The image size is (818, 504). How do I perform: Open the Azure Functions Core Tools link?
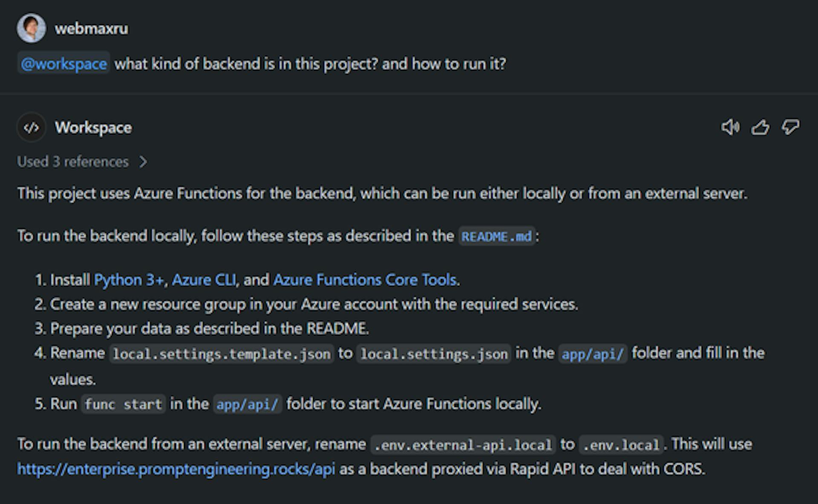[x=366, y=280]
